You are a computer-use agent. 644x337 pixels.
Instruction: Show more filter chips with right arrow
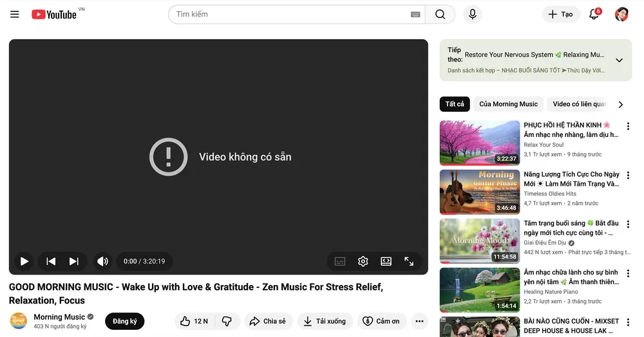621,104
